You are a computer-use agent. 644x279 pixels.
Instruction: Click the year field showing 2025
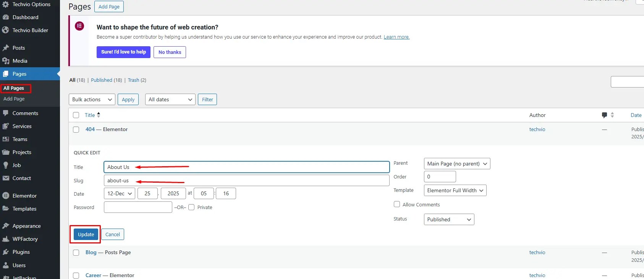[173, 193]
